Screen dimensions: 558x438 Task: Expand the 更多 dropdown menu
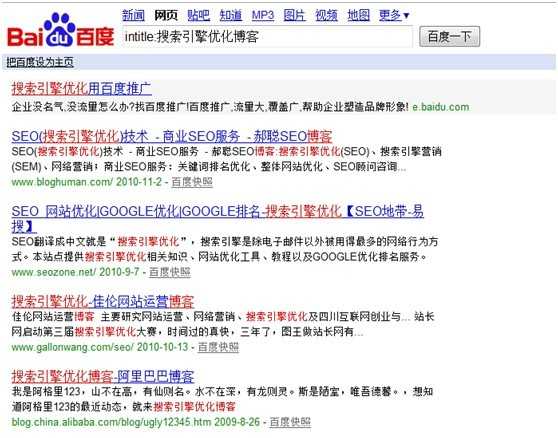(x=394, y=15)
